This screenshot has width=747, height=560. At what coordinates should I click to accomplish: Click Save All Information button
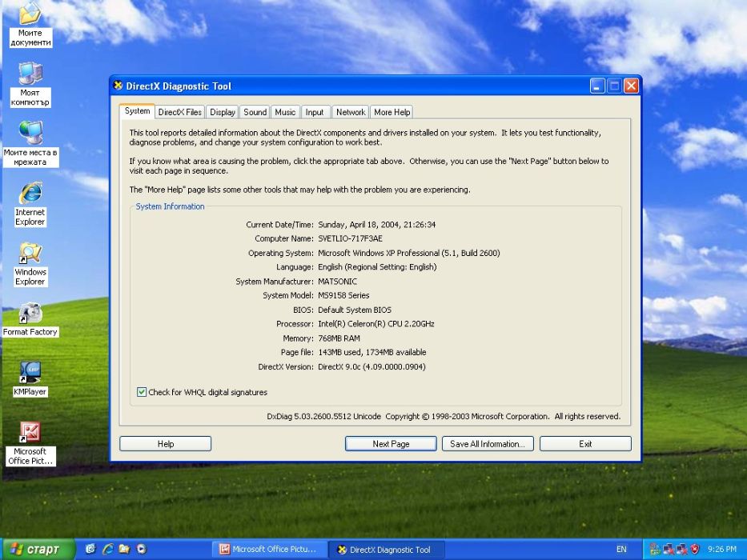click(x=488, y=444)
